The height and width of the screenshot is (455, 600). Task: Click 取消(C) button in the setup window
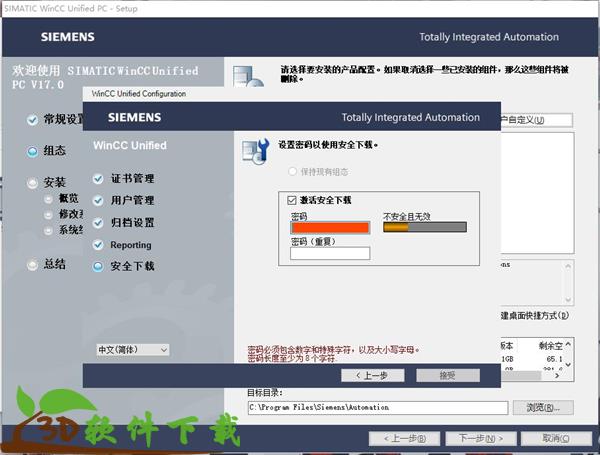(556, 439)
